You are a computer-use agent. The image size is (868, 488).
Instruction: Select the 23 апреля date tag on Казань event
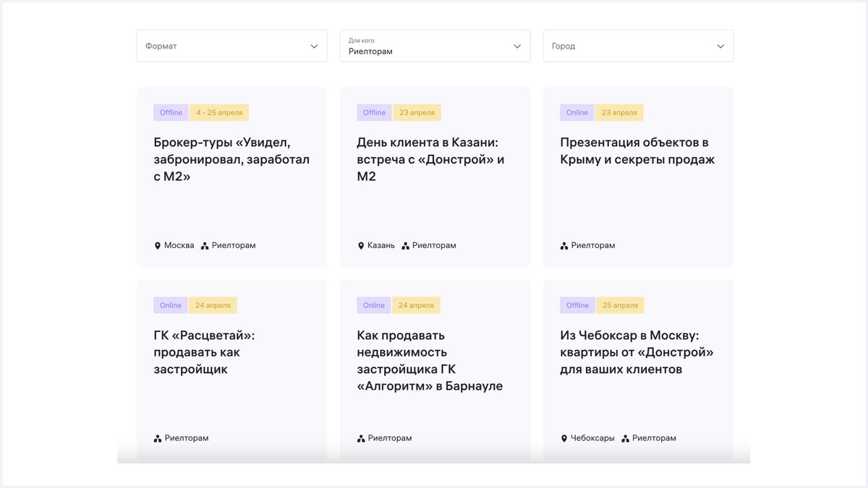(417, 112)
